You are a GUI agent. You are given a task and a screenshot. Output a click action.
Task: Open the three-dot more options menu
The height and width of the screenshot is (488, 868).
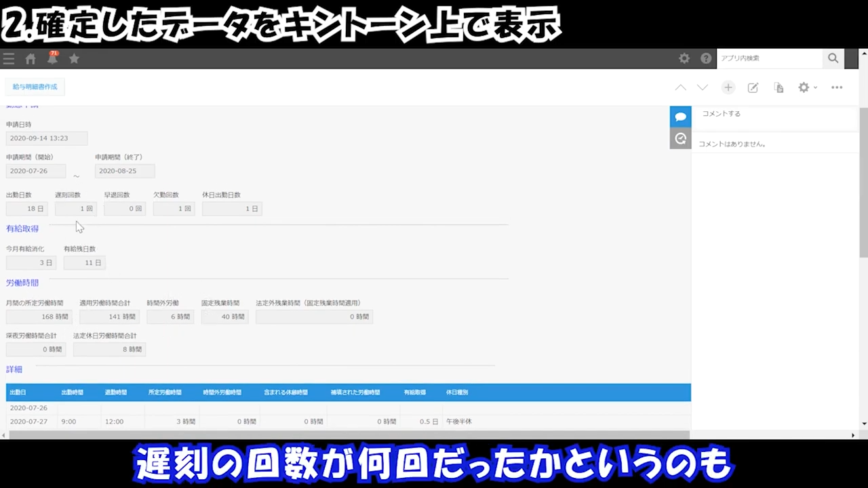point(837,87)
